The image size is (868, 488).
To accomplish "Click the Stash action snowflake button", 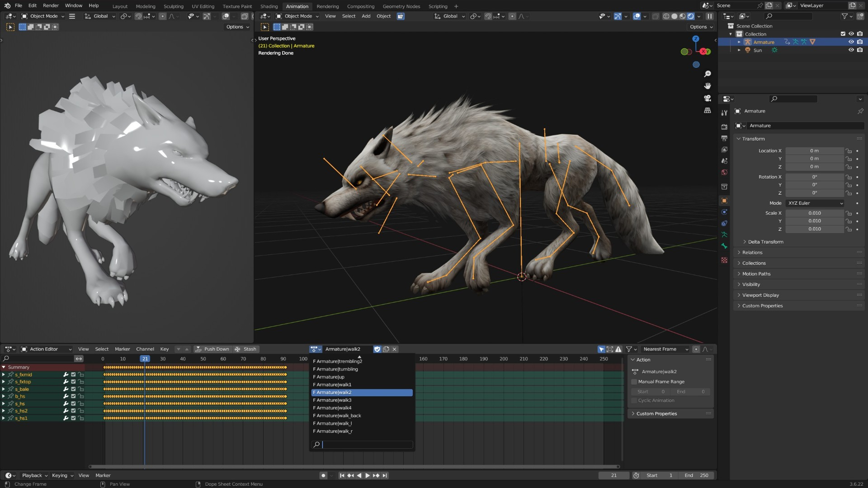I will coord(245,349).
